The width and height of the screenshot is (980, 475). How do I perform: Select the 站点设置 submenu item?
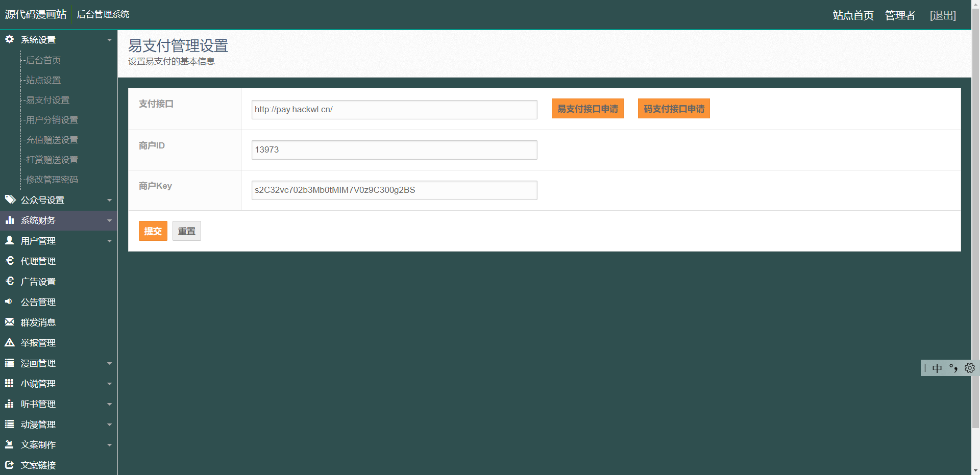point(43,80)
